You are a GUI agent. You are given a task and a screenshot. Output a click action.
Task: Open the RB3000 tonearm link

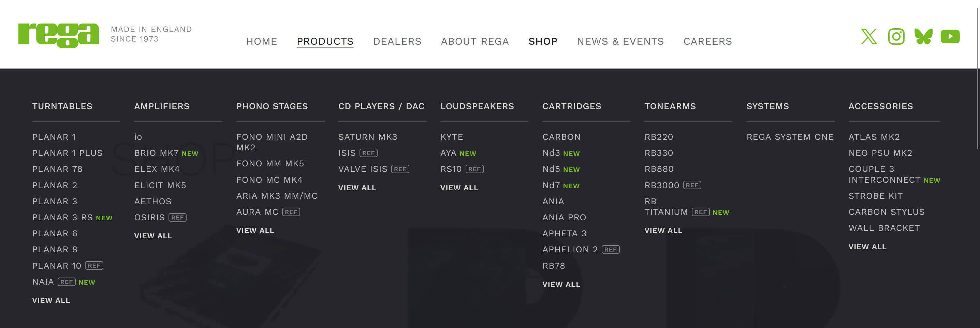pos(661,185)
